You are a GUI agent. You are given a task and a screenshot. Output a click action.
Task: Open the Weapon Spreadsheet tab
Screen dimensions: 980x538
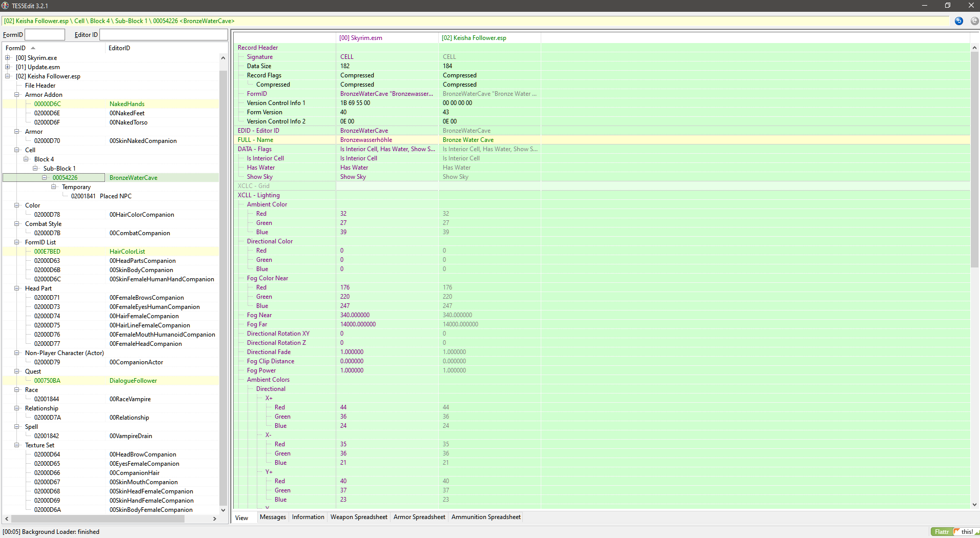[359, 517]
